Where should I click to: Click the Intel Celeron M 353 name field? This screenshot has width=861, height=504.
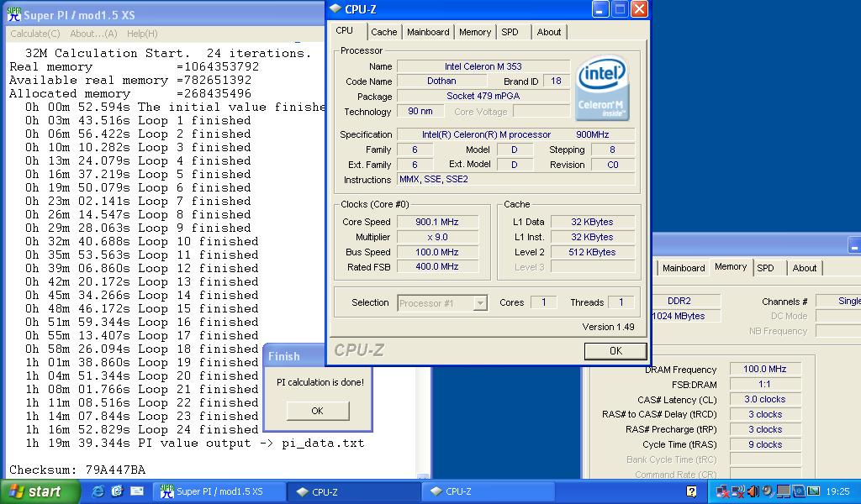click(483, 66)
